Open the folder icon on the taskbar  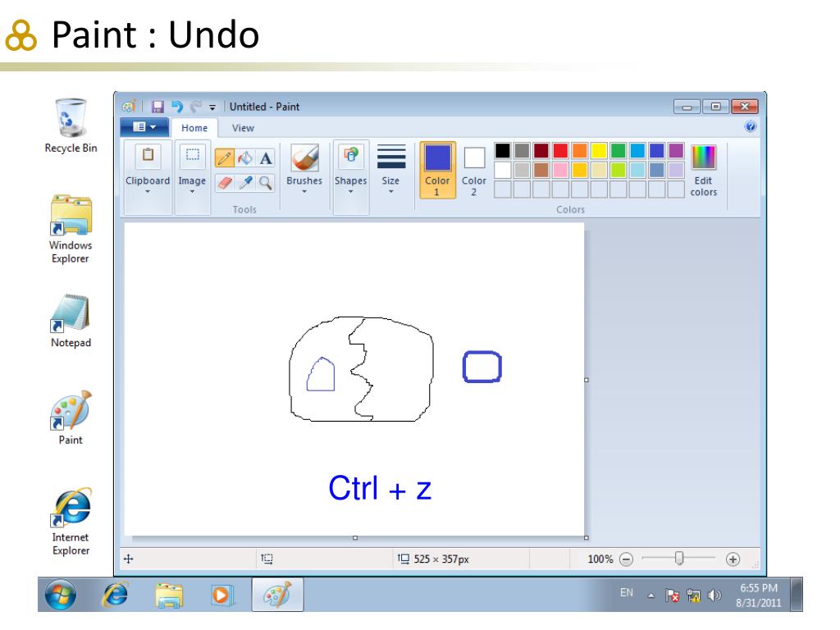[169, 596]
